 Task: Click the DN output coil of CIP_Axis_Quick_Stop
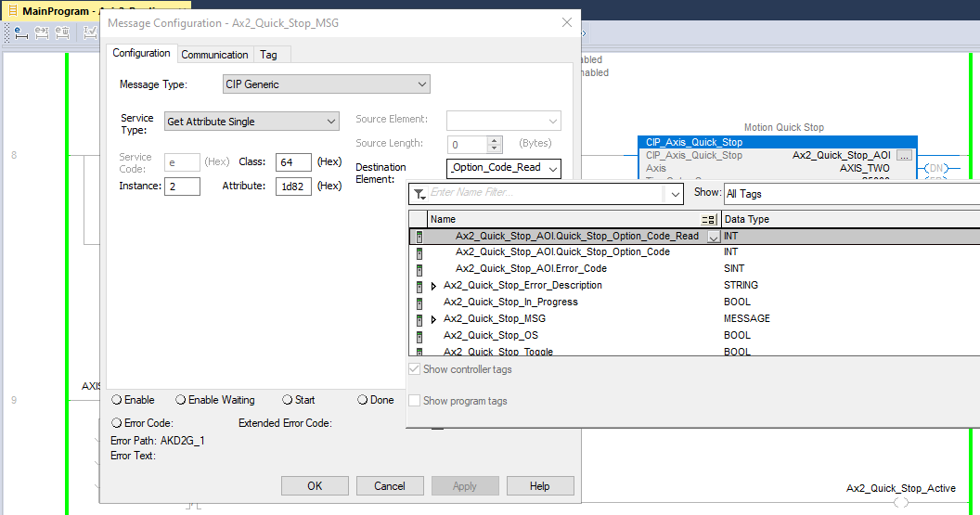[x=936, y=168]
